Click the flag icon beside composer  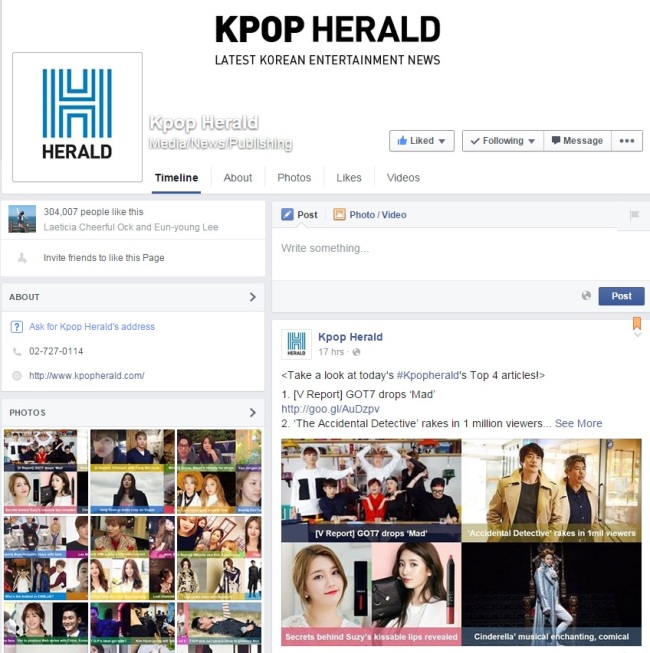tap(634, 216)
